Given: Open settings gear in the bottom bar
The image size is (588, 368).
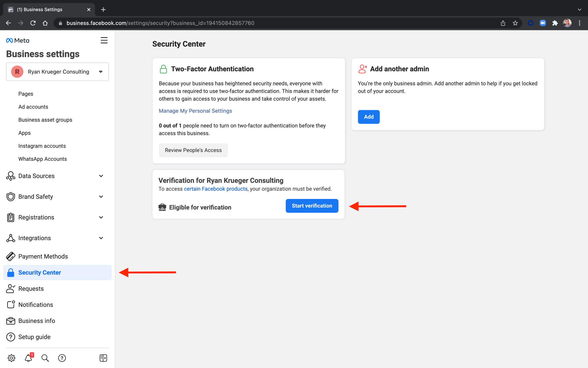Looking at the screenshot, I should click(x=11, y=358).
